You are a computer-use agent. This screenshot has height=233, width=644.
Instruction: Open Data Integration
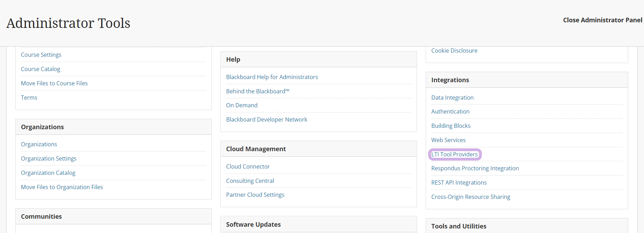tap(452, 98)
